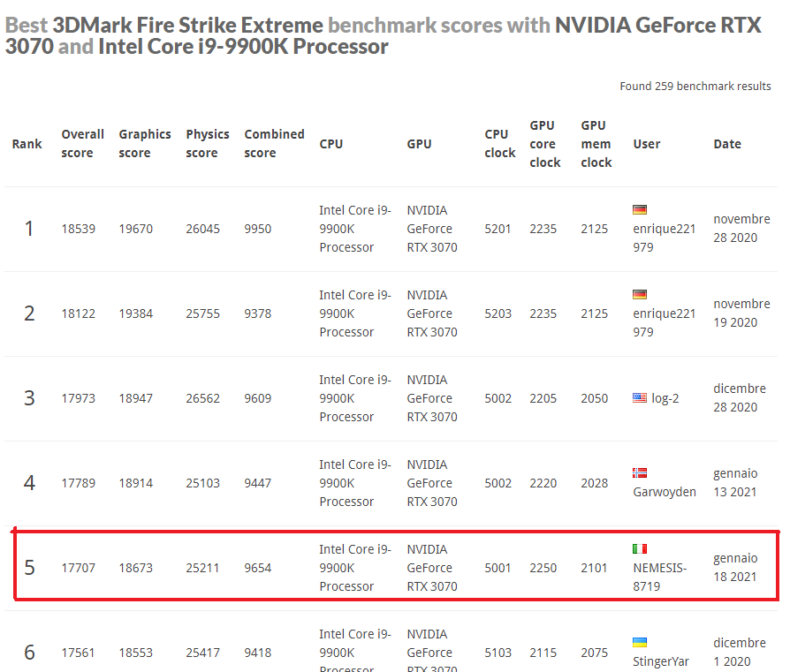790x672 pixels.
Task: Click the rank 3 CPU Intel Core i9-9900K
Action: 354,398
